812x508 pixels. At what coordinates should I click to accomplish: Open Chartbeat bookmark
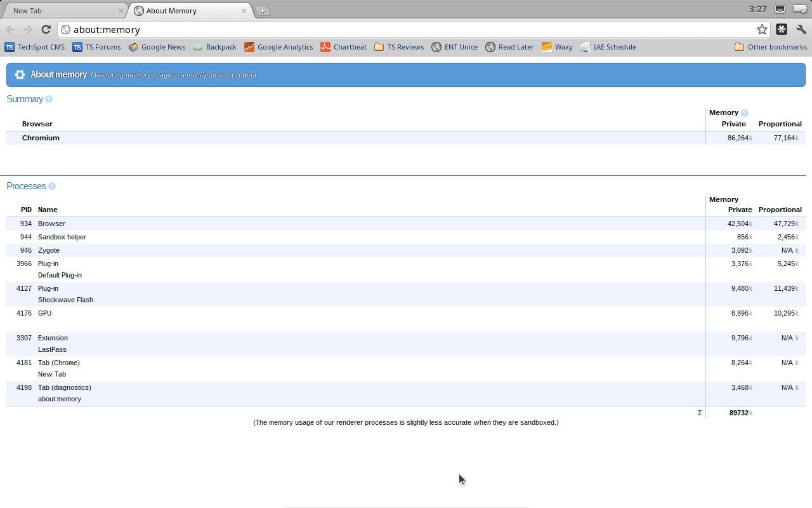click(x=344, y=47)
